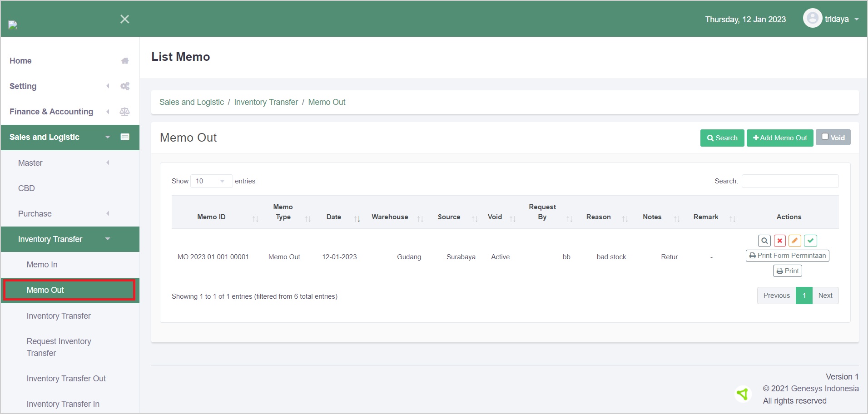Click Print Form Permintaan button

[787, 256]
